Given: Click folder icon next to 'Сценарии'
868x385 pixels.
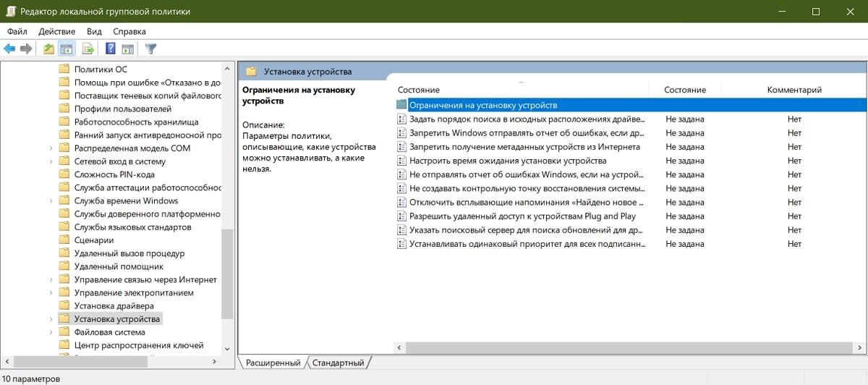Looking at the screenshot, I should click(64, 240).
